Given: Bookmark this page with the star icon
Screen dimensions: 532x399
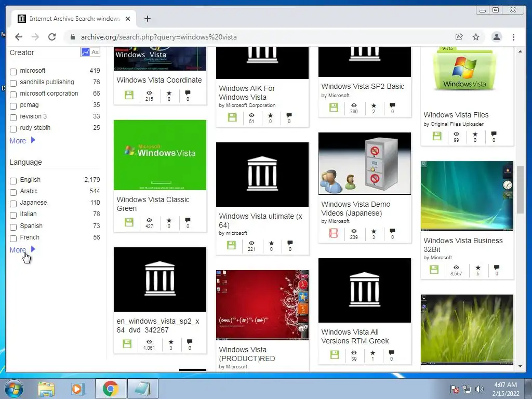Looking at the screenshot, I should (x=476, y=37).
